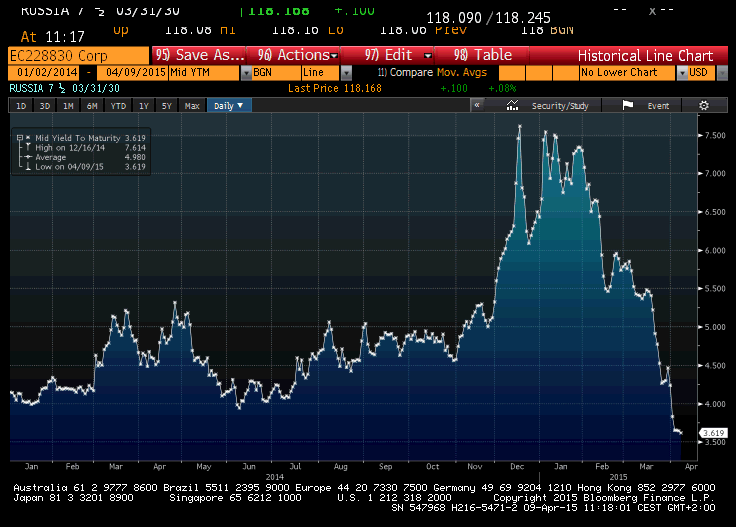Click the Mar 2015 x-axis month label
The width and height of the screenshot is (736, 527).
pyautogui.click(x=646, y=466)
